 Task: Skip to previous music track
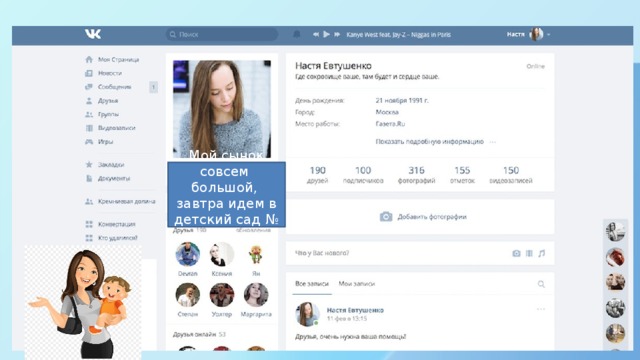coord(316,35)
